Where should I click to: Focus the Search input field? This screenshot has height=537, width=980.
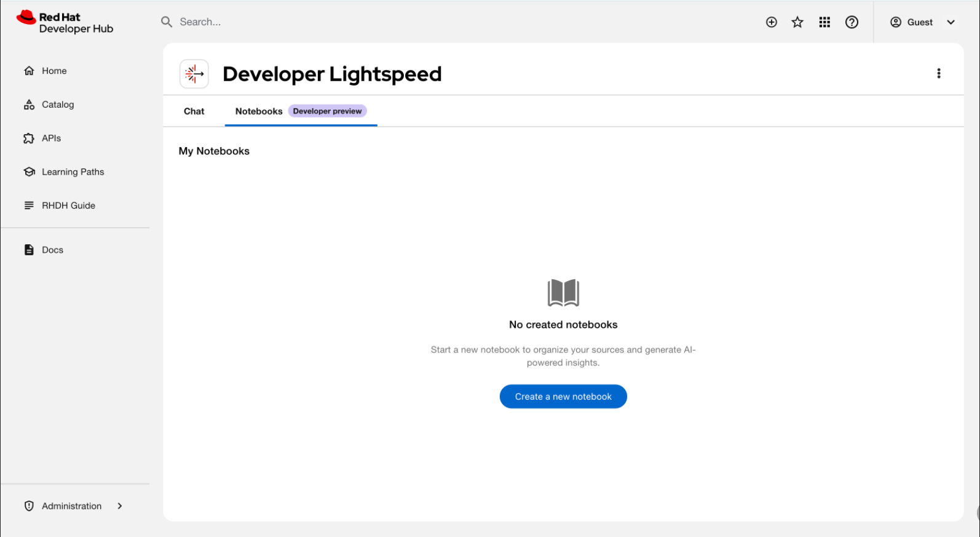click(x=455, y=22)
